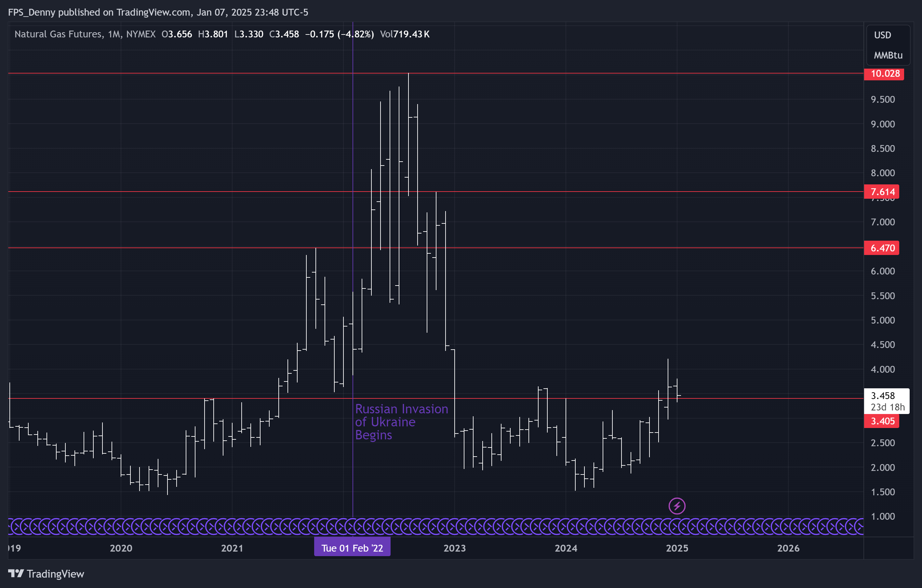Viewport: 922px width, 588px height.
Task: Click the high value H3.801
Action: [213, 34]
